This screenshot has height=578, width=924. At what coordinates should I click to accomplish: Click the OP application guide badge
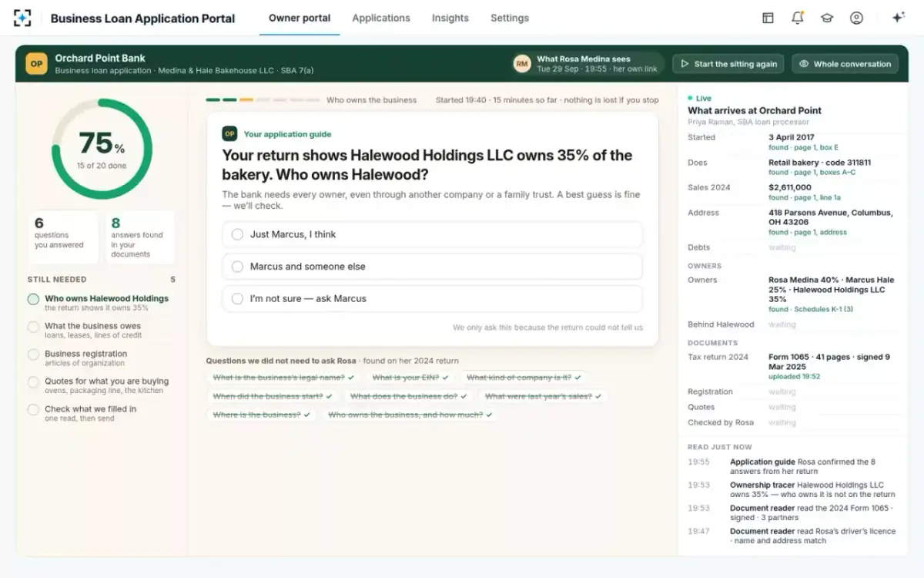tap(229, 134)
